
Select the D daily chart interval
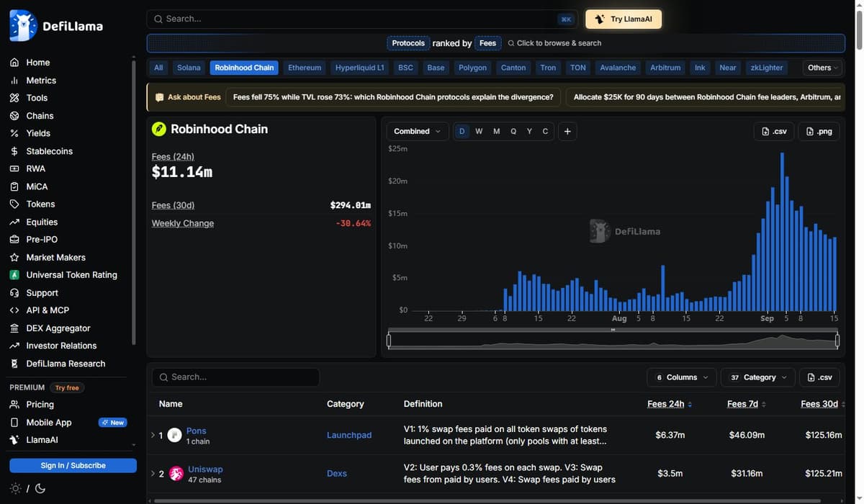(462, 131)
